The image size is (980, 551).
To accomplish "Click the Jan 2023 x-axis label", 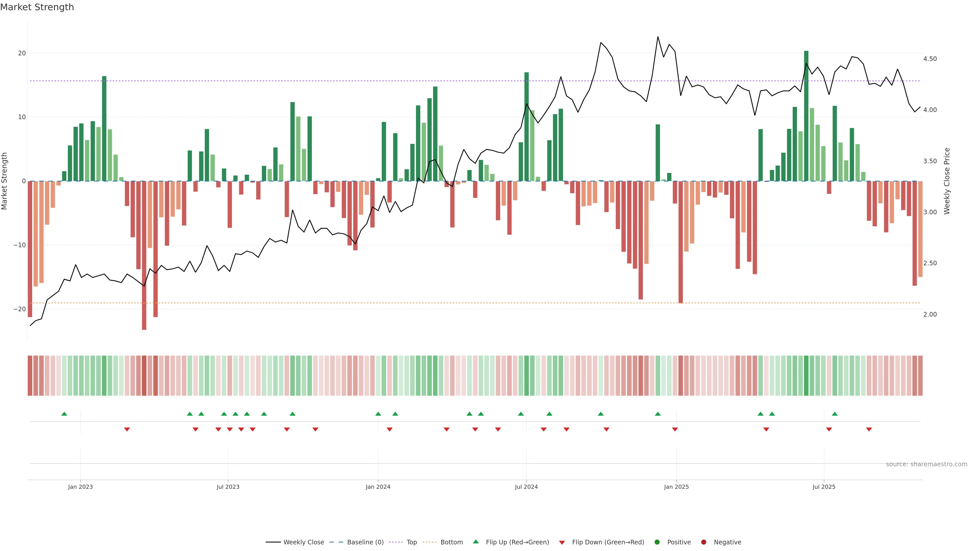I will click(x=80, y=487).
